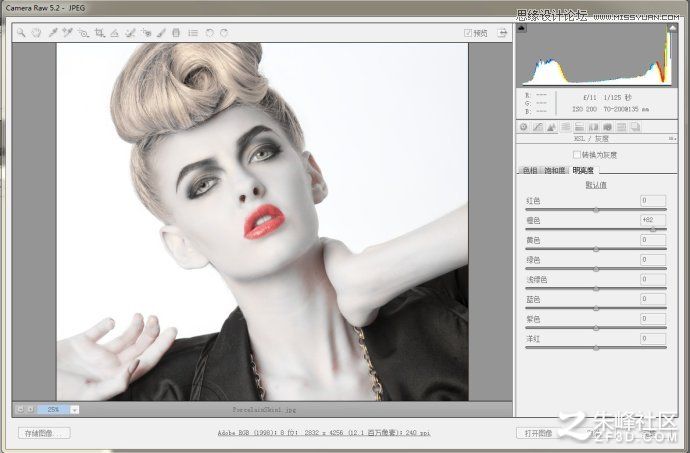Open the zoom level dropdown arrow
This screenshot has height=453, width=690.
point(74,410)
